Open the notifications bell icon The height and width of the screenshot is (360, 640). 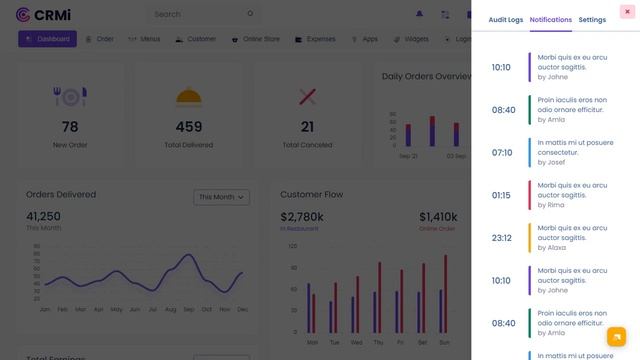click(x=419, y=14)
